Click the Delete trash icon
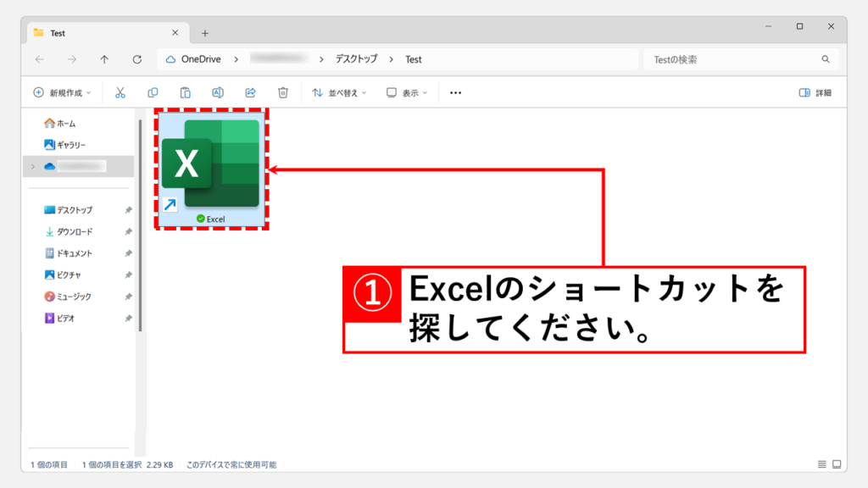 (x=283, y=93)
